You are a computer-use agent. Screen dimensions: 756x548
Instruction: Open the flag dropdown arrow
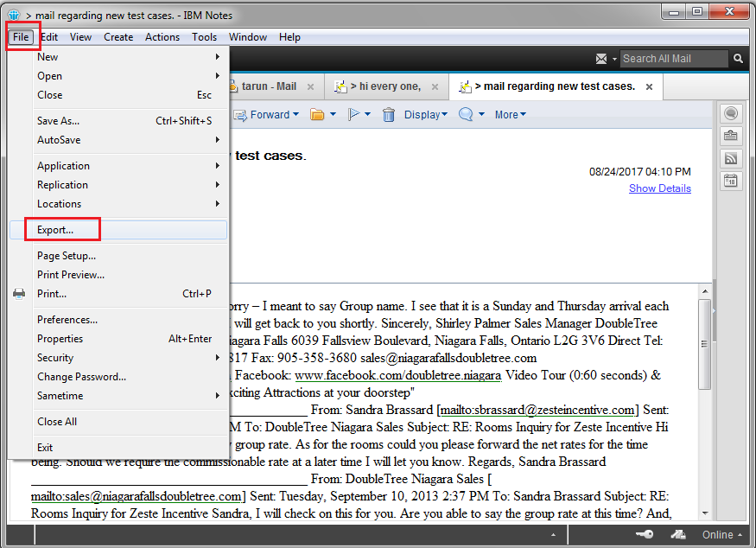click(x=367, y=115)
